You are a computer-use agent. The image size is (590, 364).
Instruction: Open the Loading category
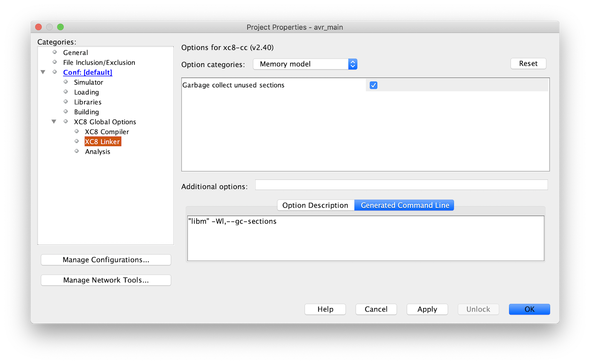tap(86, 92)
